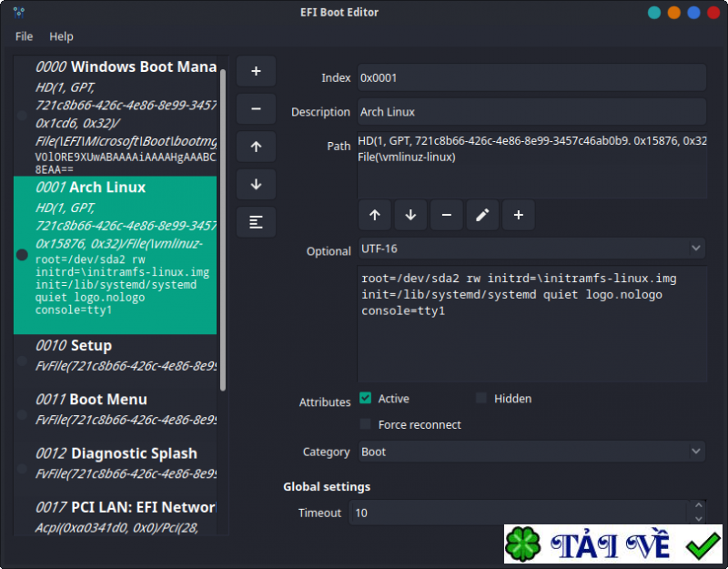Click the align-left icon below entry arrows
This screenshot has height=569, width=728.
click(256, 221)
